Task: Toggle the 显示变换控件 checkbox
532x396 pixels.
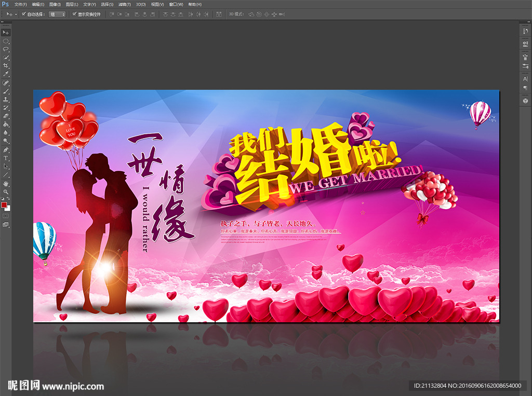Action: coord(75,14)
